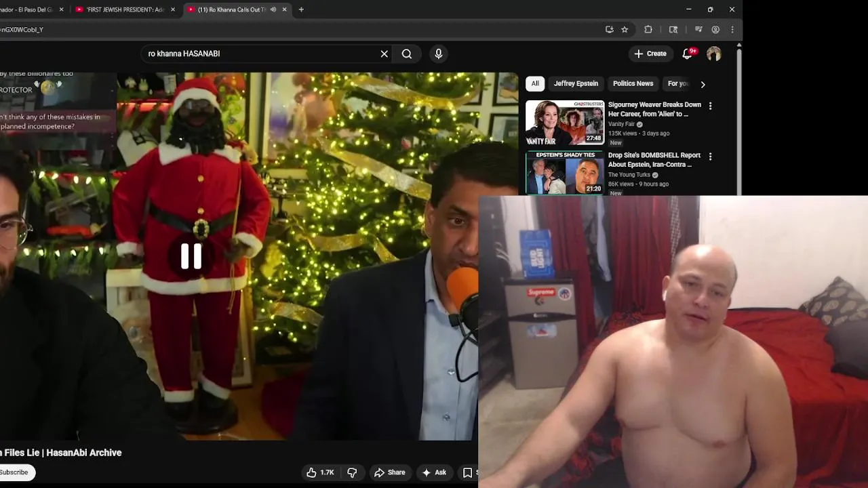Open more options for Sigourney Weaver video

coord(710,106)
